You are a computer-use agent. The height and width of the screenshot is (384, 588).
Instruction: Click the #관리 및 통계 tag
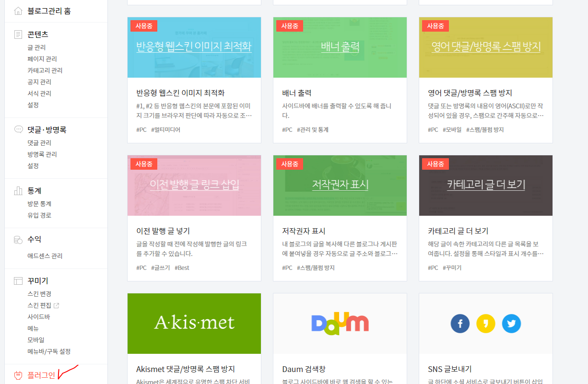(313, 129)
